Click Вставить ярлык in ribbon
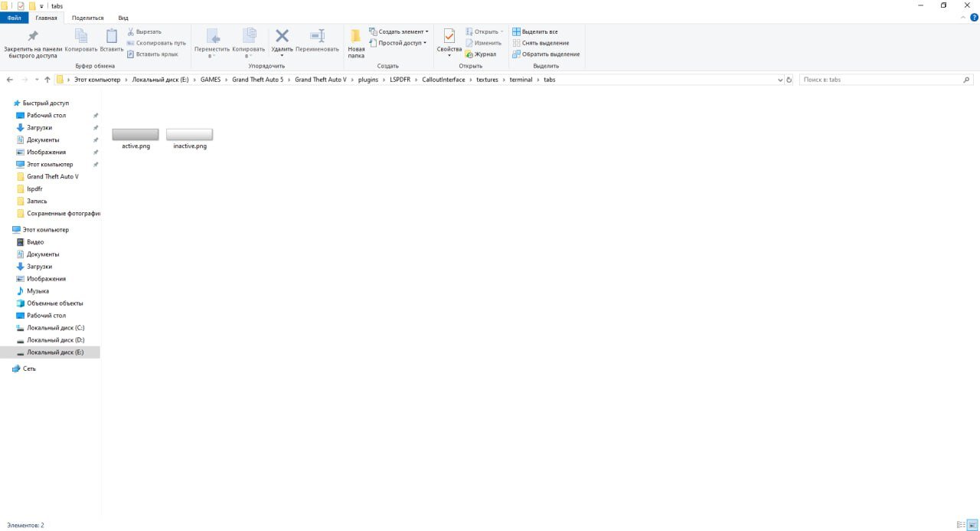Screen dimensions: 980x531 point(152,54)
